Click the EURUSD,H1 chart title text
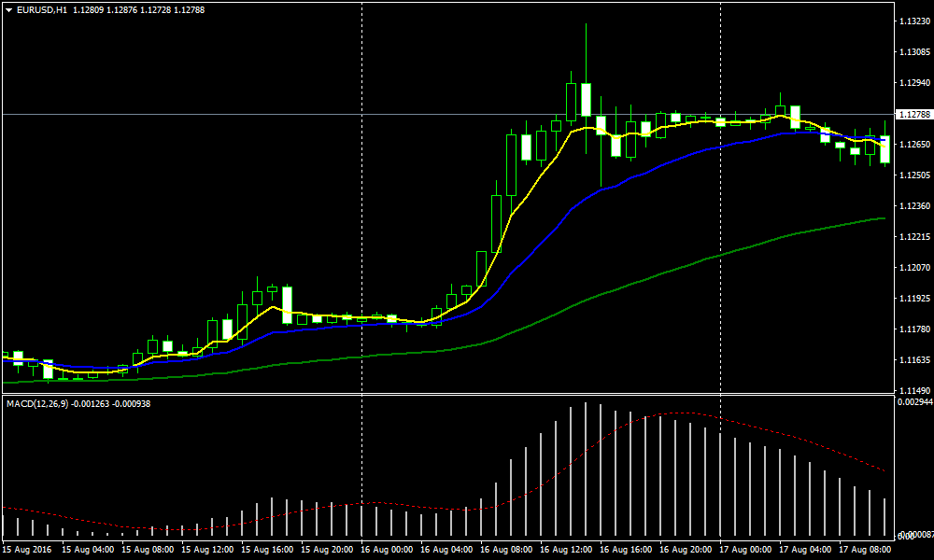The width and height of the screenshot is (934, 560). (x=41, y=9)
